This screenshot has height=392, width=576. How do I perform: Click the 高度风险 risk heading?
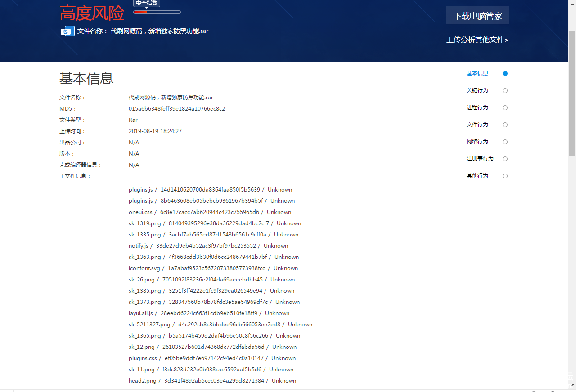pyautogui.click(x=92, y=13)
